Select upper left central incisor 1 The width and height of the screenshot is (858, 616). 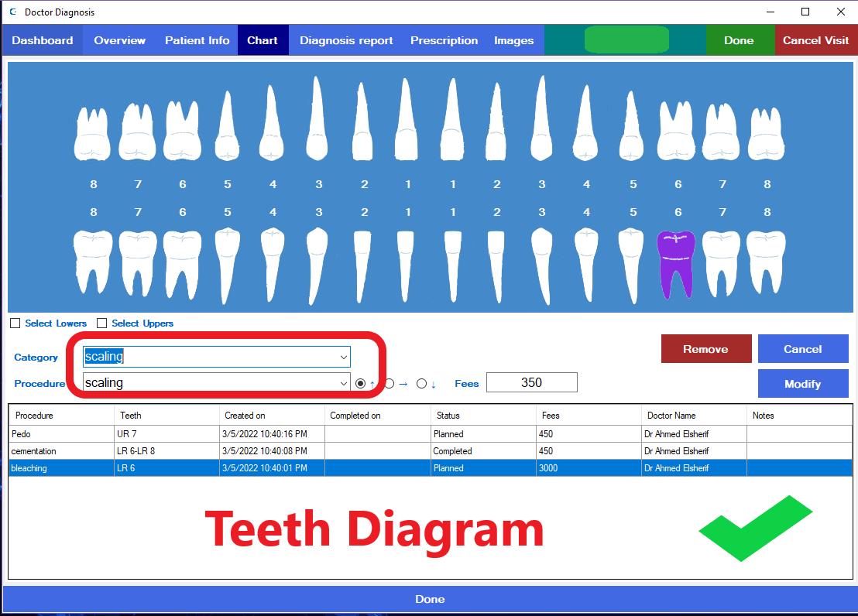[x=452, y=119]
